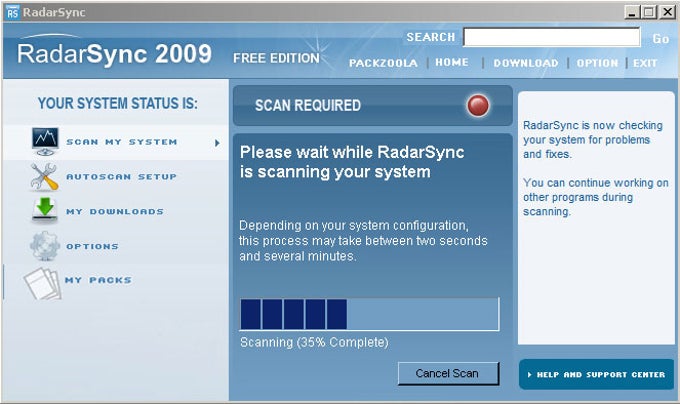This screenshot has width=680, height=404.
Task: Click into the Search input field
Action: tap(552, 37)
